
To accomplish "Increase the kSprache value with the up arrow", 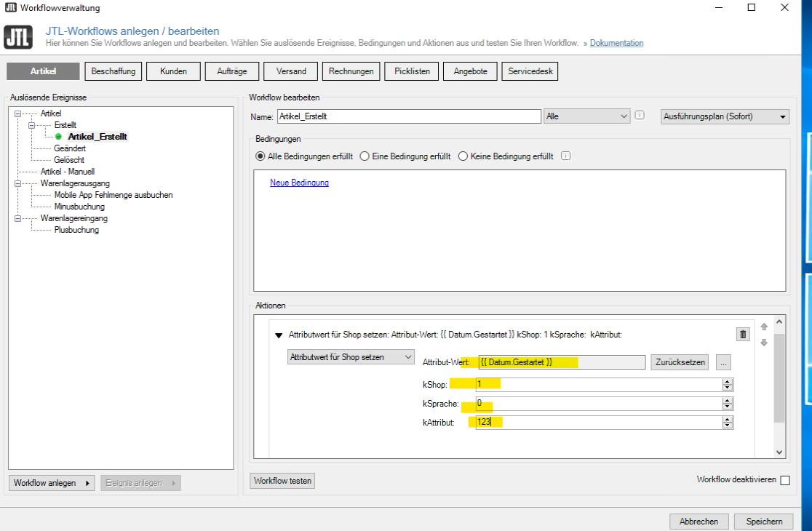I will pyautogui.click(x=728, y=401).
